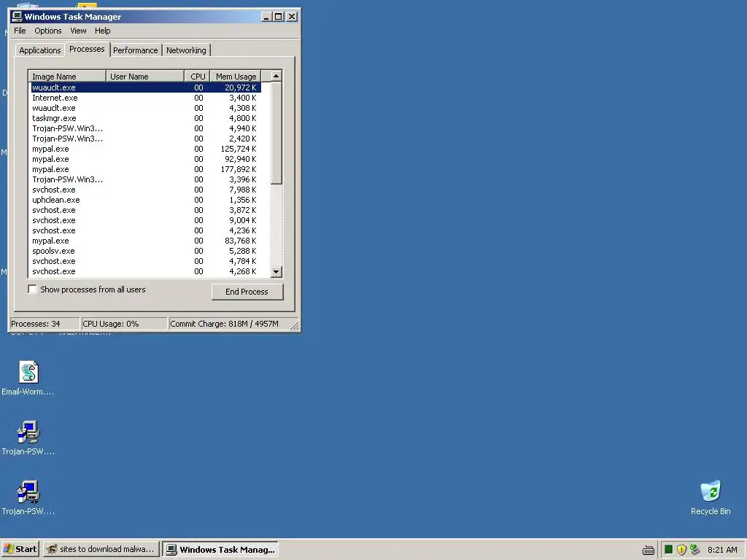
Task: Click the 'Processes: 34' status bar entry
Action: point(44,324)
